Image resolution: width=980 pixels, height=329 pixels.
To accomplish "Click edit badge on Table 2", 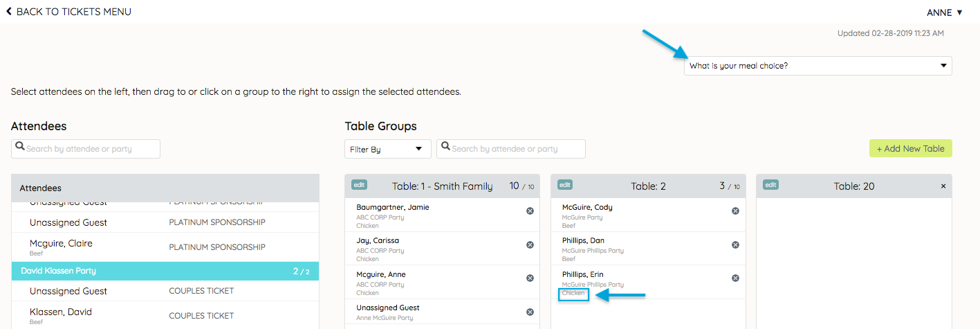I will tap(565, 185).
